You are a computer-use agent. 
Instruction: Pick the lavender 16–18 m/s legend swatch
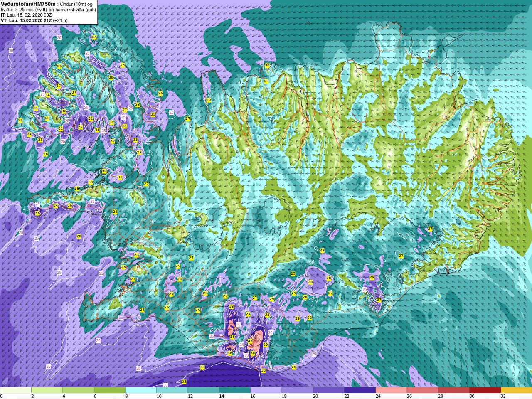coord(266,390)
